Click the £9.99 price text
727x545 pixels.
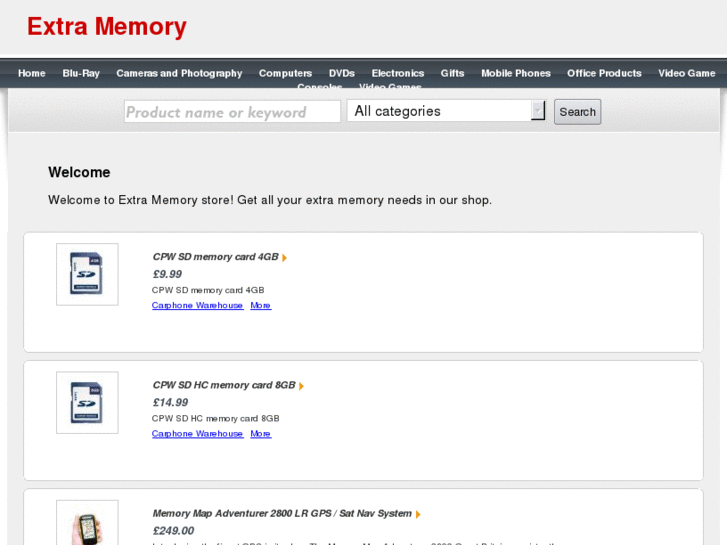(167, 274)
